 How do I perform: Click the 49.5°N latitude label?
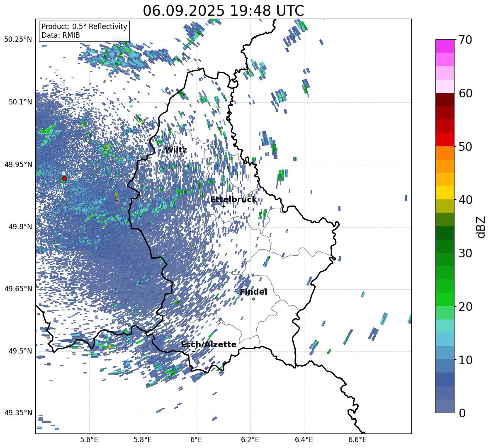coord(20,351)
